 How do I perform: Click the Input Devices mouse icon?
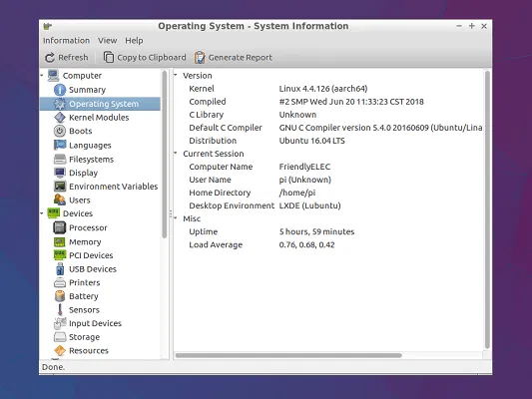coord(60,323)
